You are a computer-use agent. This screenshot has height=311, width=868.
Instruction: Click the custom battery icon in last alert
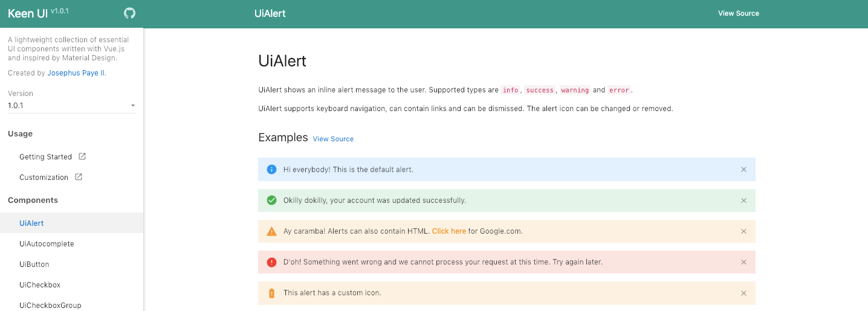271,293
